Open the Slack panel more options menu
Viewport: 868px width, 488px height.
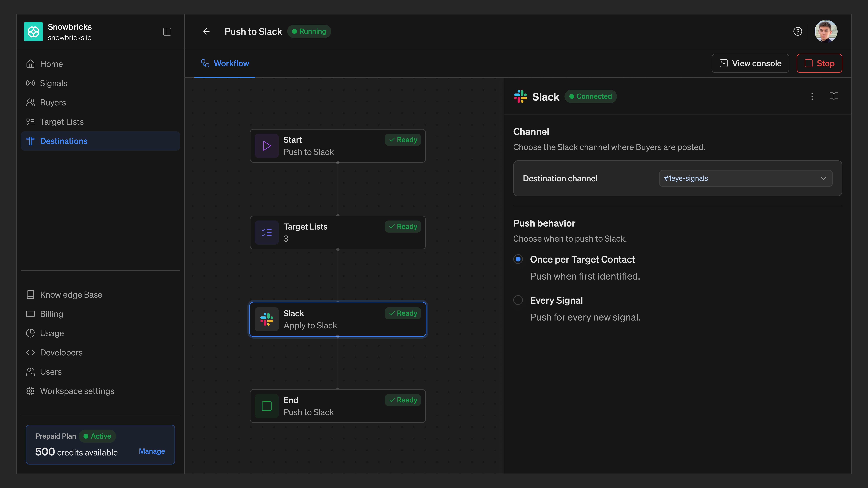coord(812,96)
